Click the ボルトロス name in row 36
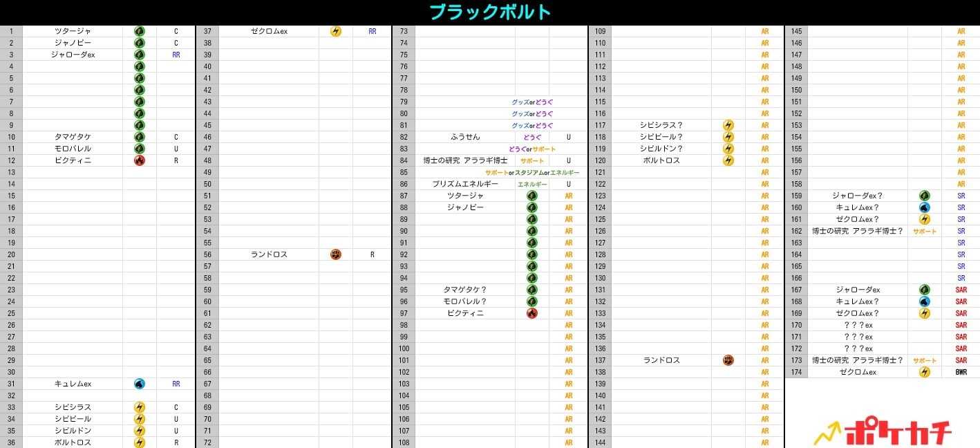Image resolution: width=980 pixels, height=448 pixels. click(x=73, y=442)
